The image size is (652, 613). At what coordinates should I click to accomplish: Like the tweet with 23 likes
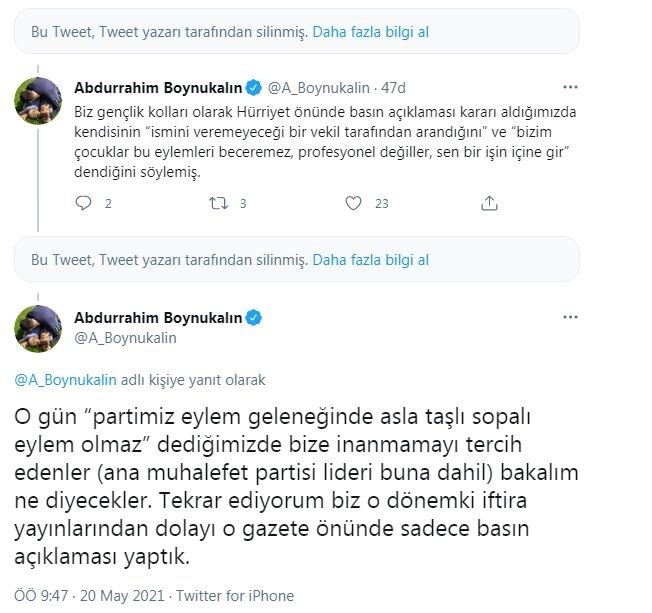[x=353, y=203]
